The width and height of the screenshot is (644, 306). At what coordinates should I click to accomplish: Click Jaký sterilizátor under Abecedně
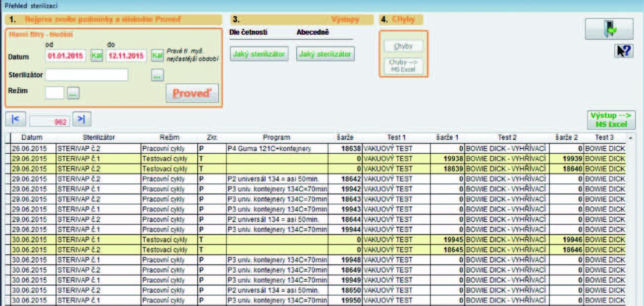tap(325, 54)
